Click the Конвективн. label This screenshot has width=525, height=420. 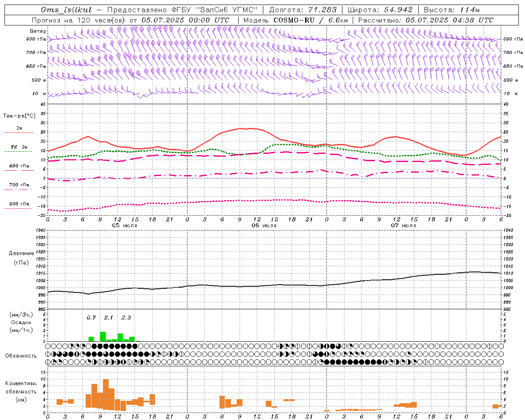[x=21, y=383]
